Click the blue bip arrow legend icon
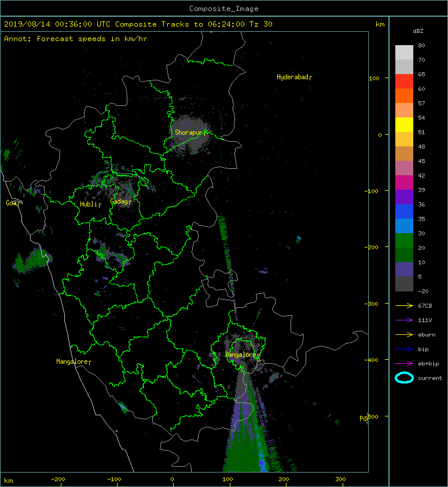 click(404, 349)
